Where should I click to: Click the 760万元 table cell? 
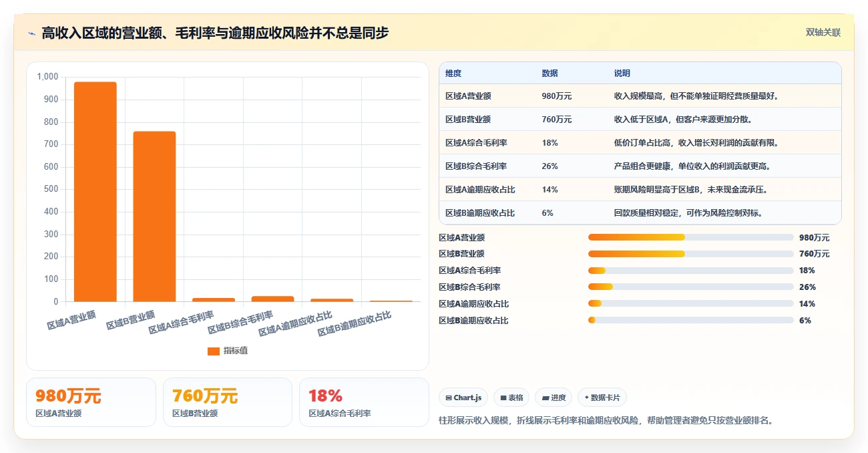pos(557,120)
